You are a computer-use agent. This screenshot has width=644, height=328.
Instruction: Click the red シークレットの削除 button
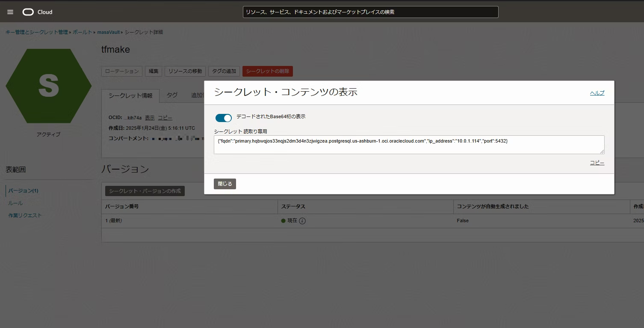pos(268,71)
